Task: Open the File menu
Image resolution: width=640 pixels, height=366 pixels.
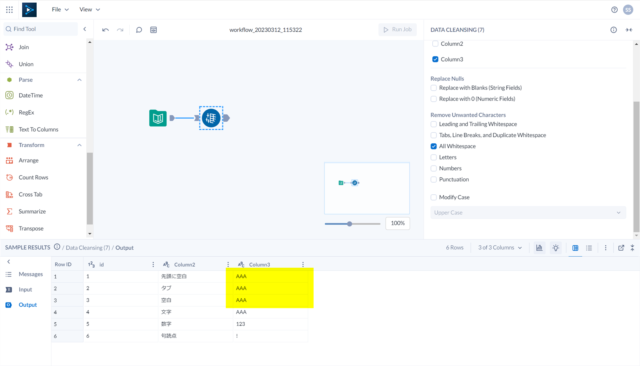Action: point(60,9)
